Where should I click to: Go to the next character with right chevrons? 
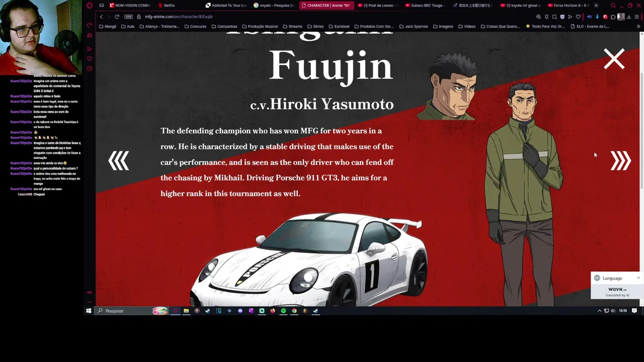(620, 161)
